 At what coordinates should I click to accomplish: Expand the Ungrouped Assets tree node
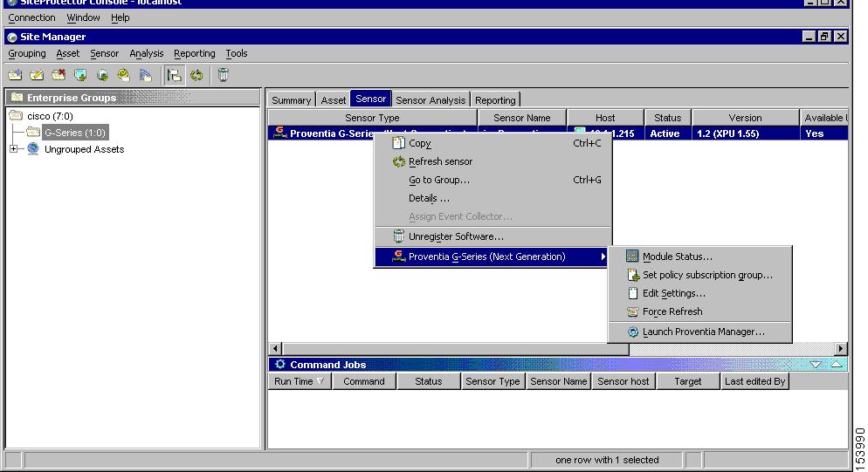tap(14, 149)
